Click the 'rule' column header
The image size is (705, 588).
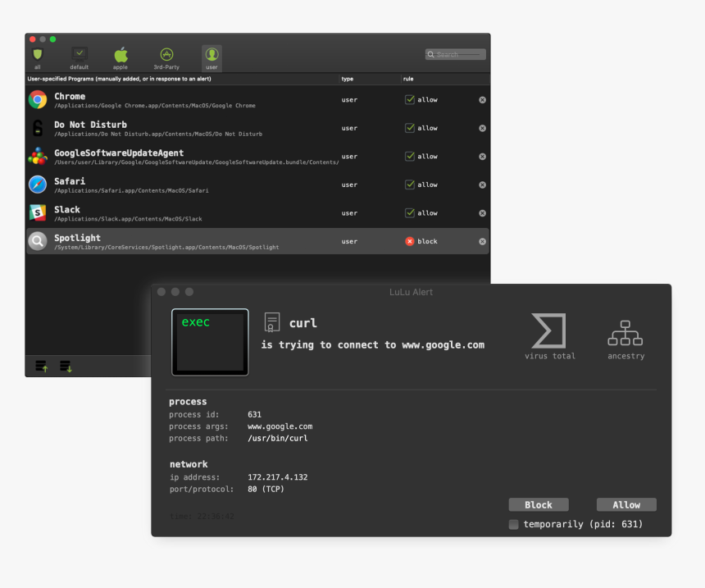tap(407, 79)
